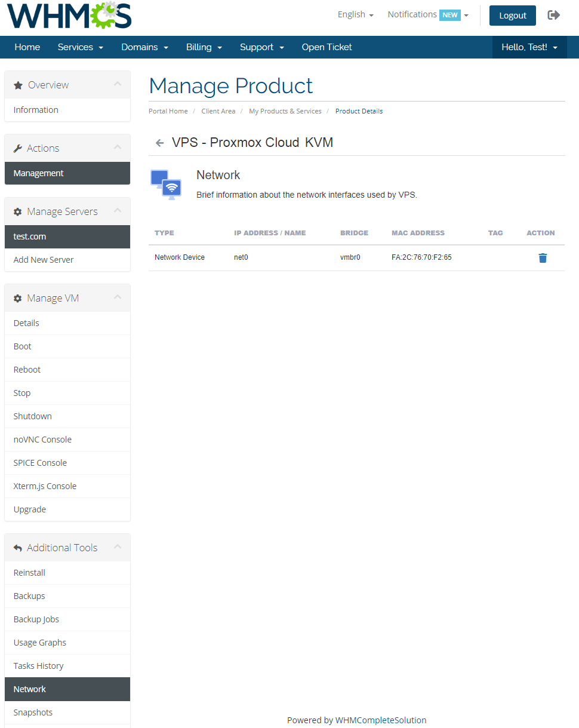Select Reboot in Manage VM
Viewport: 579px width, 728px height.
coord(67,370)
